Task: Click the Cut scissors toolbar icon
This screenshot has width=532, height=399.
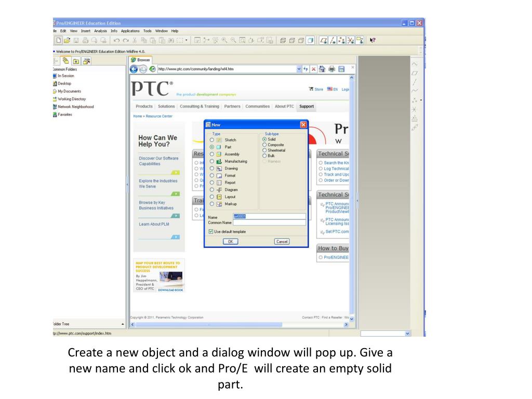Action: coord(135,41)
